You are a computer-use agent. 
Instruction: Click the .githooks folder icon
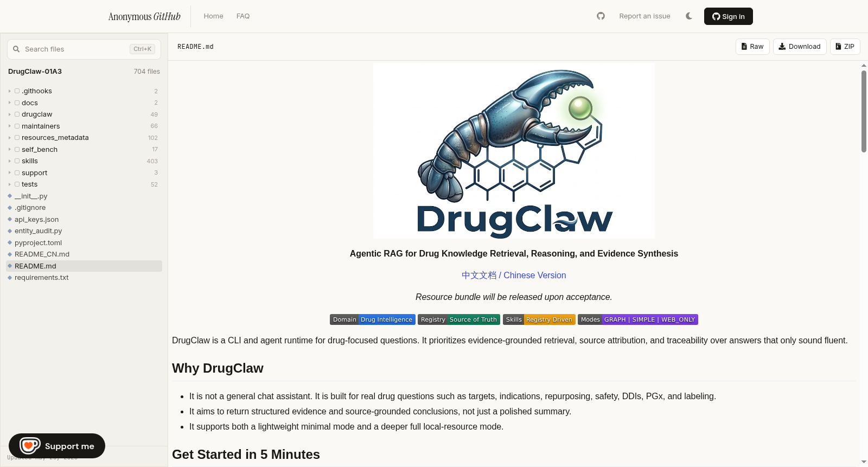tap(17, 91)
